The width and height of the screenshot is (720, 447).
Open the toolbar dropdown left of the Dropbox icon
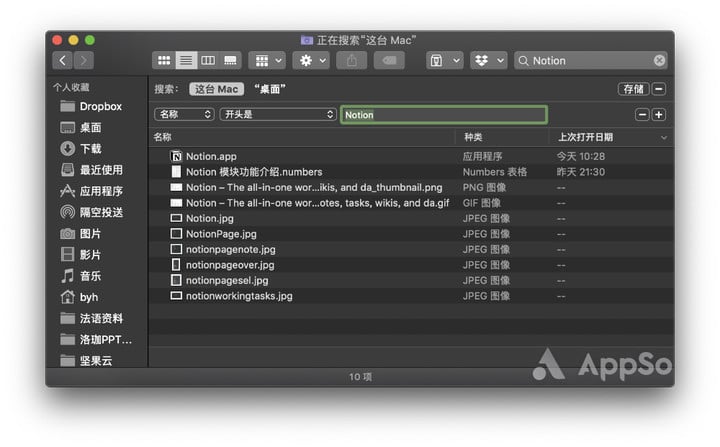tap(444, 60)
